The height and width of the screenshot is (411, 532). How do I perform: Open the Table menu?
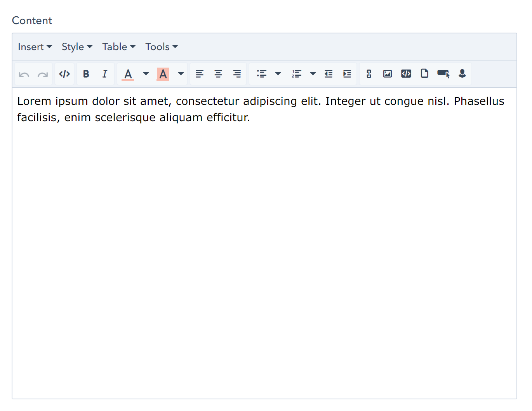[x=118, y=47]
